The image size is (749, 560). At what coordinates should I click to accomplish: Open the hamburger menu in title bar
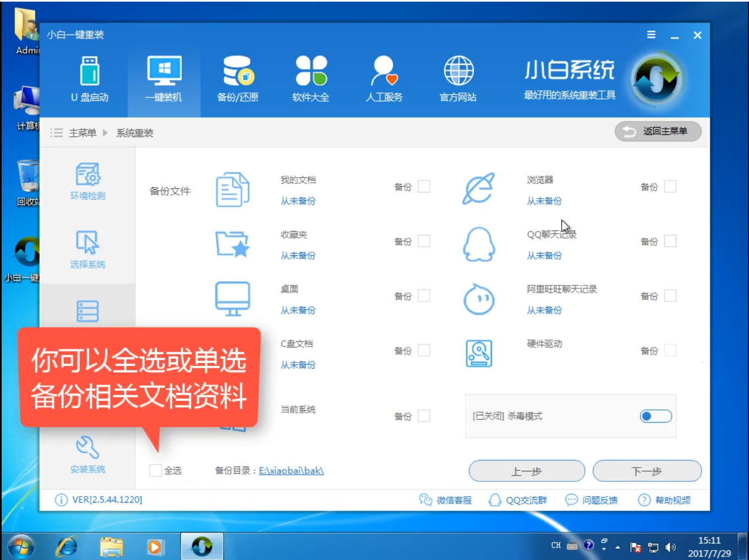pyautogui.click(x=651, y=35)
